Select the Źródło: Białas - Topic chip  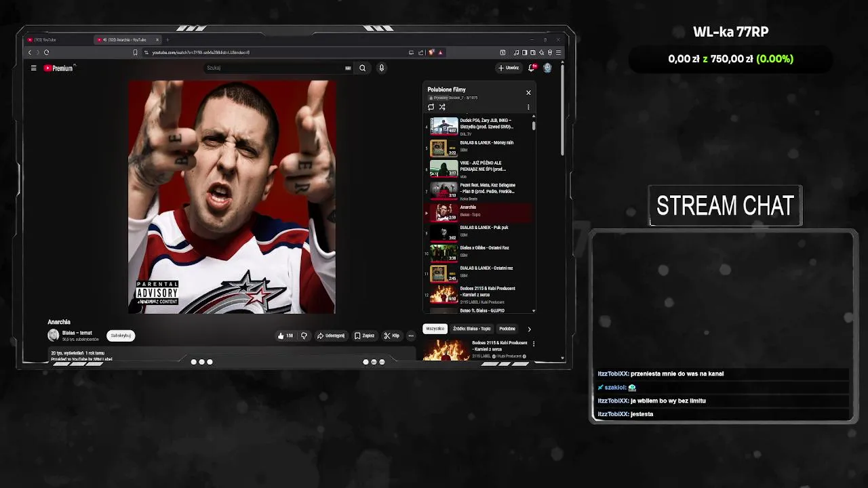pyautogui.click(x=471, y=329)
